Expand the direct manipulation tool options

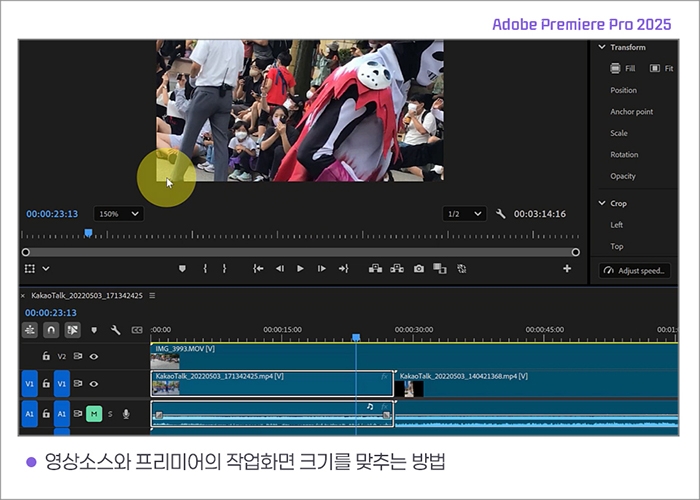(46, 268)
